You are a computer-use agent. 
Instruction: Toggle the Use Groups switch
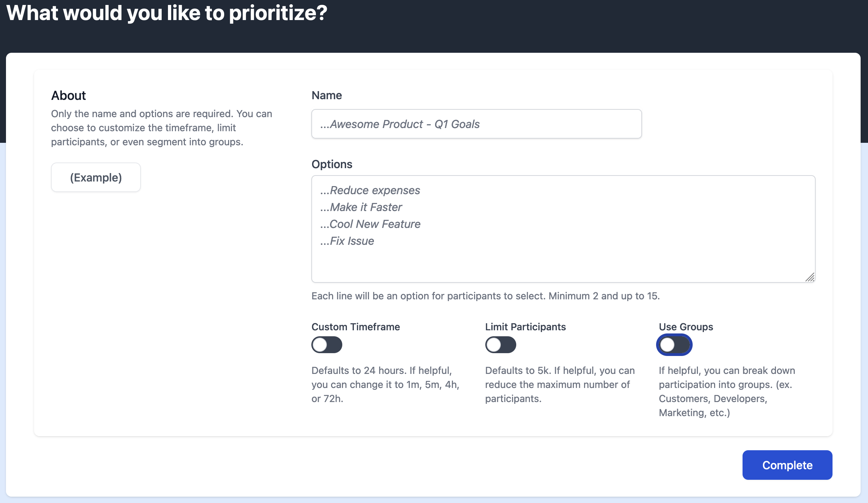(674, 345)
